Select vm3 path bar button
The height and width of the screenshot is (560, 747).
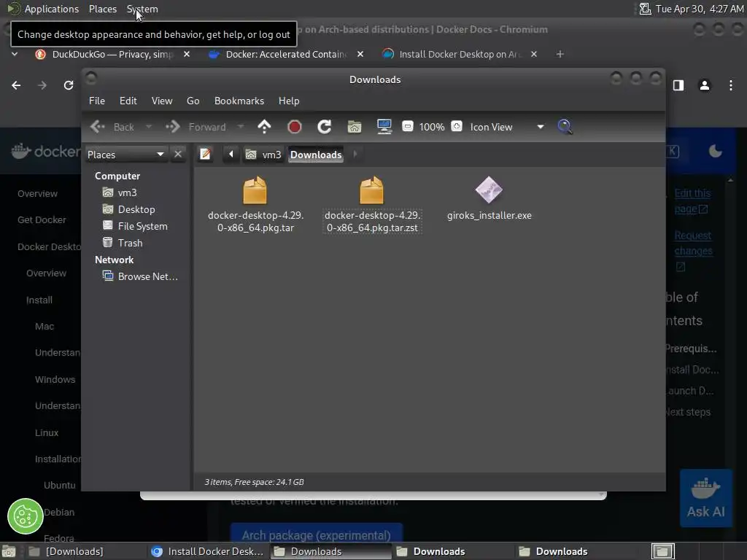263,155
